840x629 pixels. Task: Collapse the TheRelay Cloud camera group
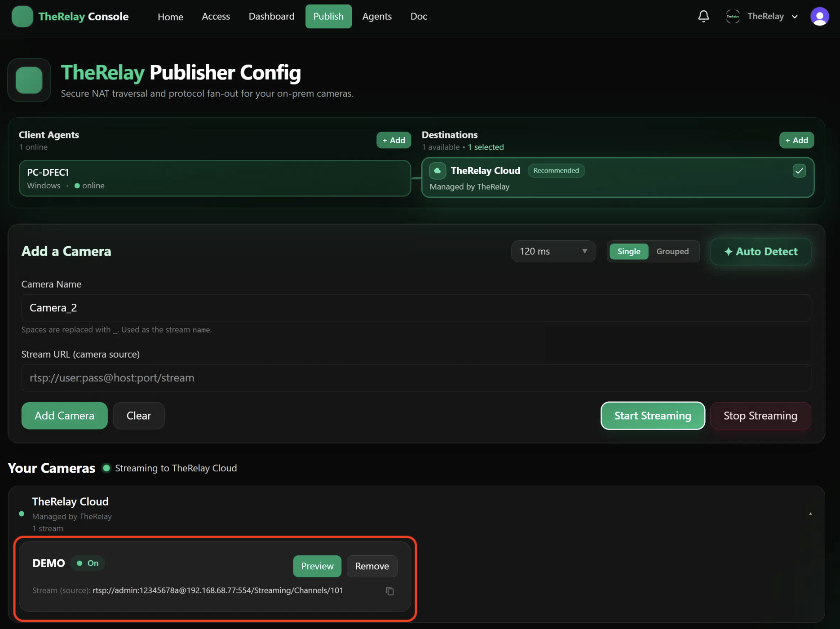point(810,514)
